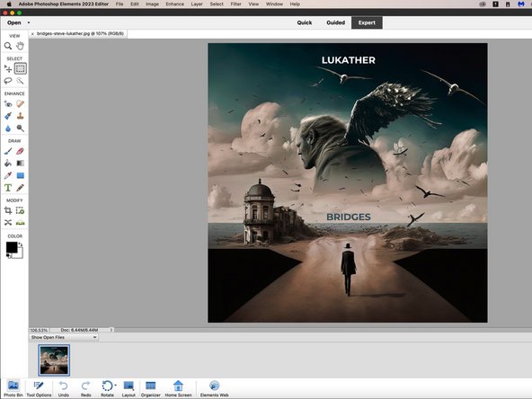Select the Rectangle shape tool
Screen dimensions: 532x399
(21, 175)
